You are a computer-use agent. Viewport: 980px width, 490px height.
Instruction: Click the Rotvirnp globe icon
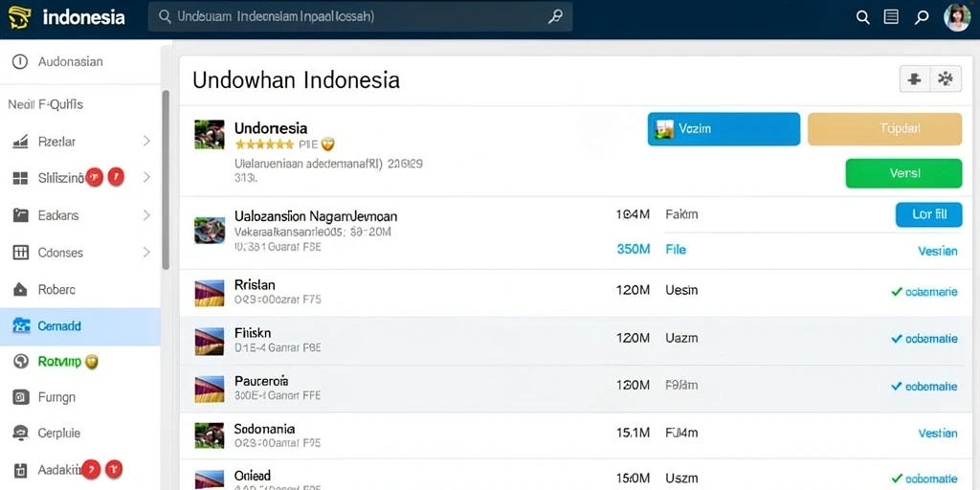pyautogui.click(x=21, y=361)
